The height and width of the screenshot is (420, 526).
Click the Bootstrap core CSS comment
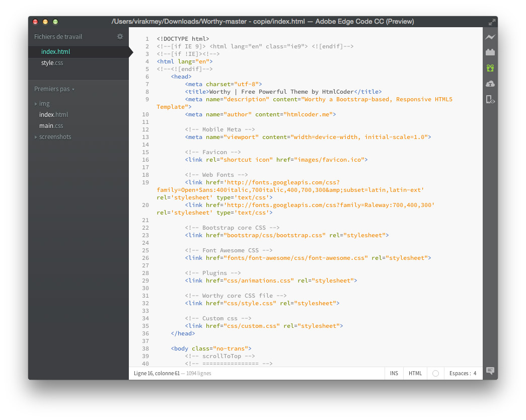[232, 228]
